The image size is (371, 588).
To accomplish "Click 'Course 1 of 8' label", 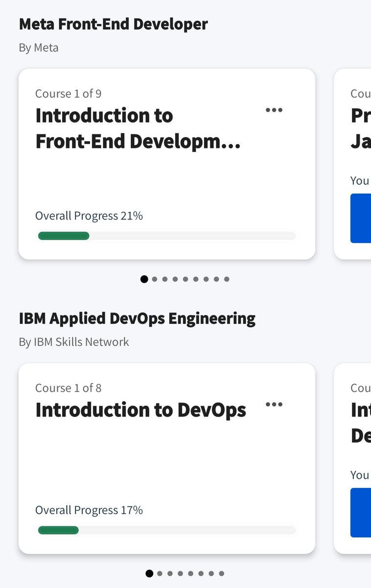I will pos(69,388).
